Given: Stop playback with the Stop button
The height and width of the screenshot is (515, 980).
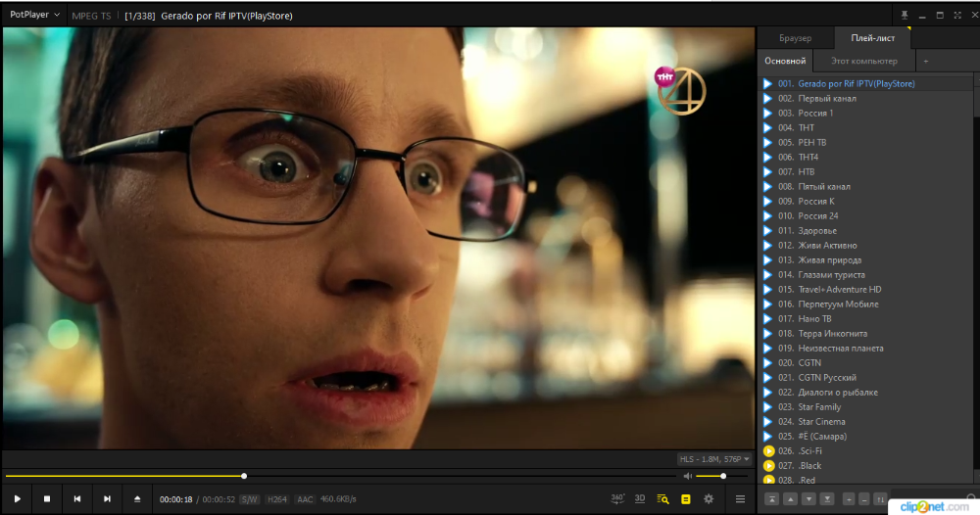Looking at the screenshot, I should (47, 498).
